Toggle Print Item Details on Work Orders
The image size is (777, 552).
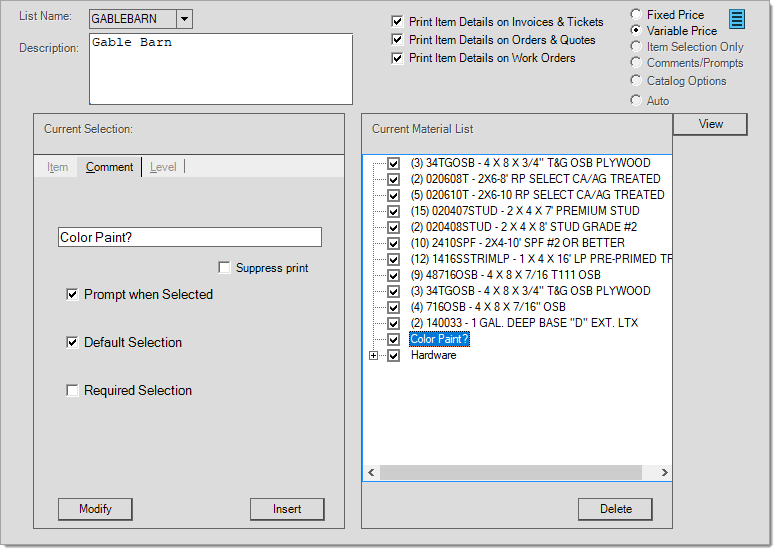[397, 58]
